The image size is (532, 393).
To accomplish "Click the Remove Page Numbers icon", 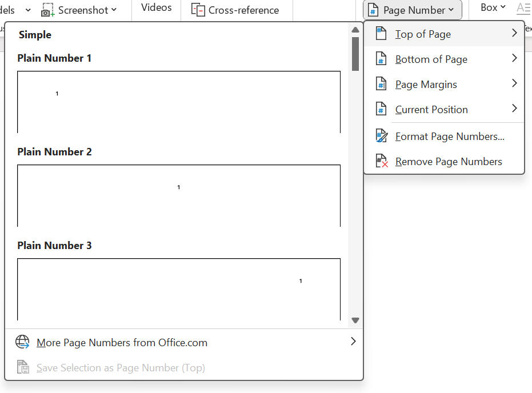I will [x=382, y=161].
